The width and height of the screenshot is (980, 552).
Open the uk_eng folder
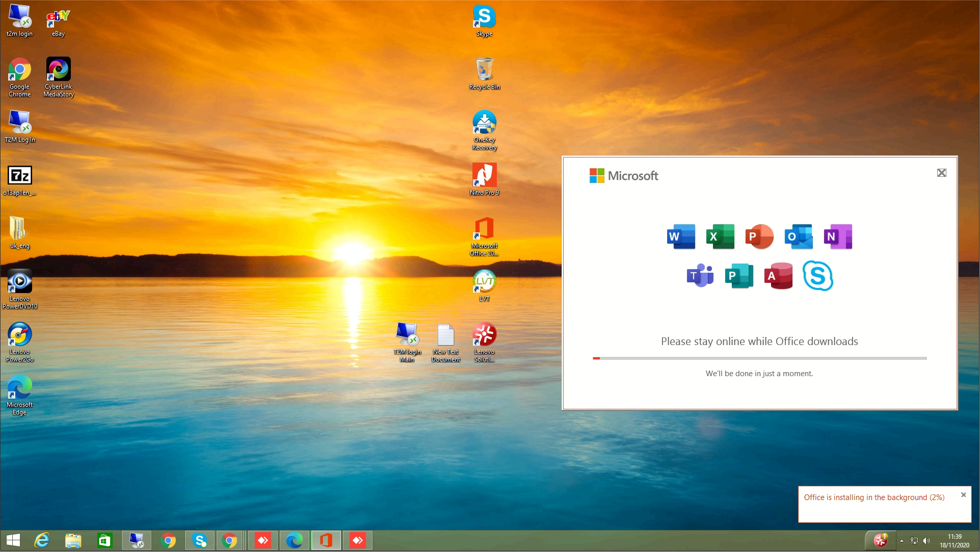[x=19, y=232]
